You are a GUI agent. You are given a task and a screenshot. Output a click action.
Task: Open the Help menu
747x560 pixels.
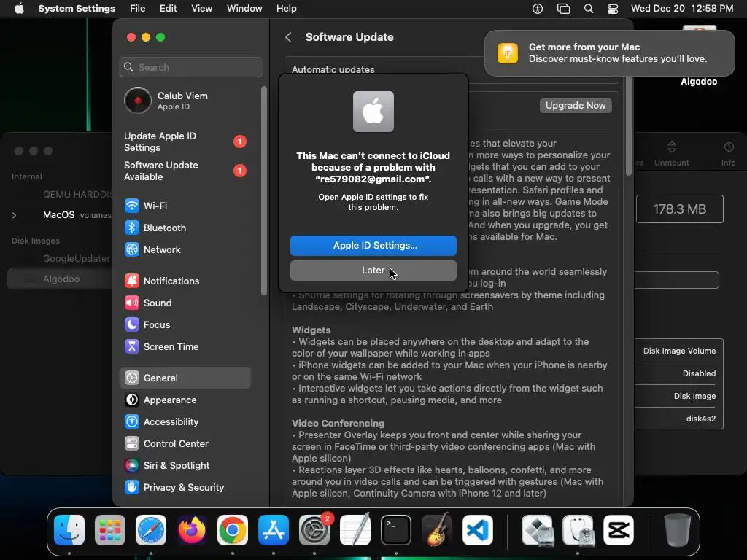point(286,9)
